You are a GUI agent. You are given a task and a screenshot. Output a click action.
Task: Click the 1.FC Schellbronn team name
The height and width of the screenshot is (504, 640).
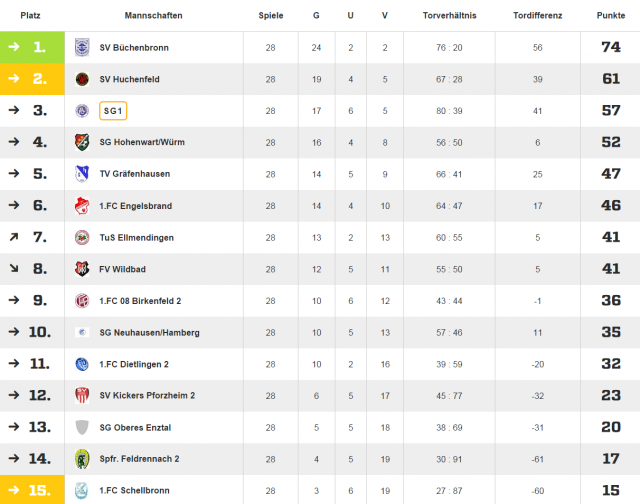click(x=134, y=491)
